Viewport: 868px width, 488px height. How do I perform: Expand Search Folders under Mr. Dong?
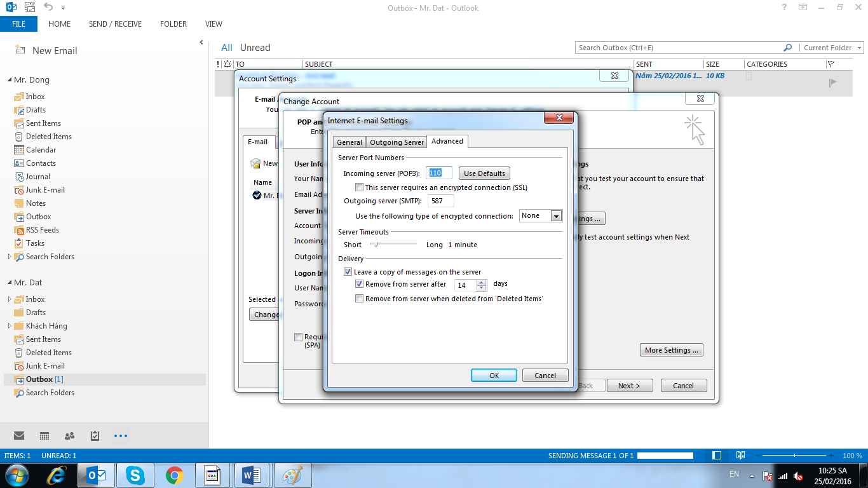pos(9,257)
